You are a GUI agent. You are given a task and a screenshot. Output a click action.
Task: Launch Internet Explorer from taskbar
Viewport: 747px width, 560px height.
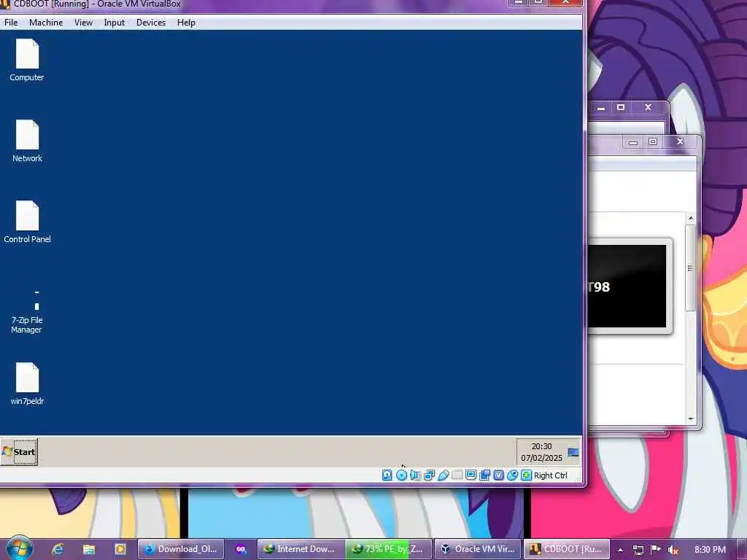pos(58,549)
